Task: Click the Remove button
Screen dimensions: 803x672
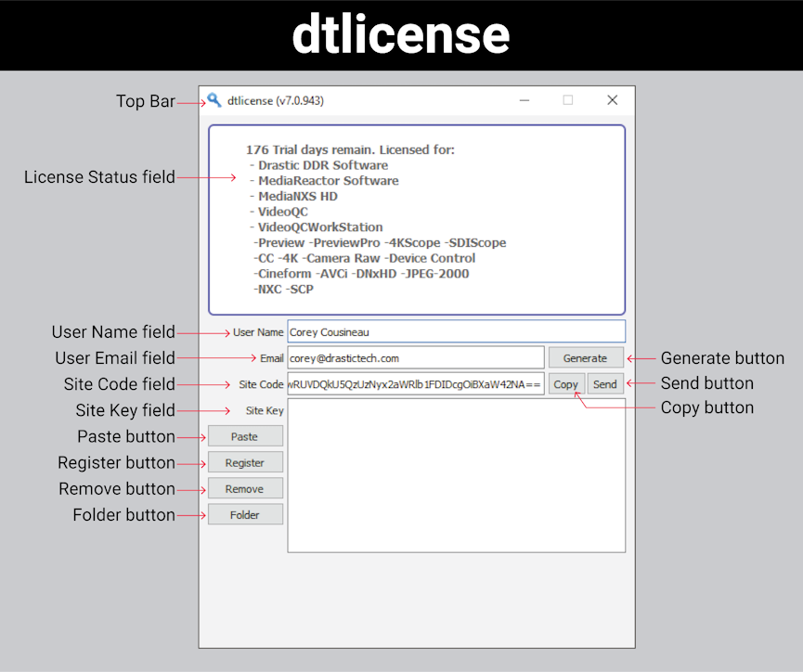Action: click(245, 488)
